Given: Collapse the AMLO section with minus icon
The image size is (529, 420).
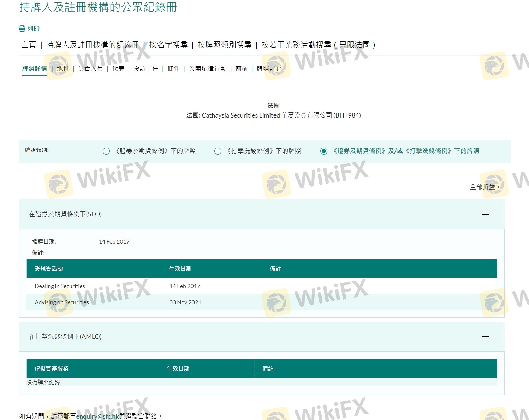Looking at the screenshot, I should point(485,337).
